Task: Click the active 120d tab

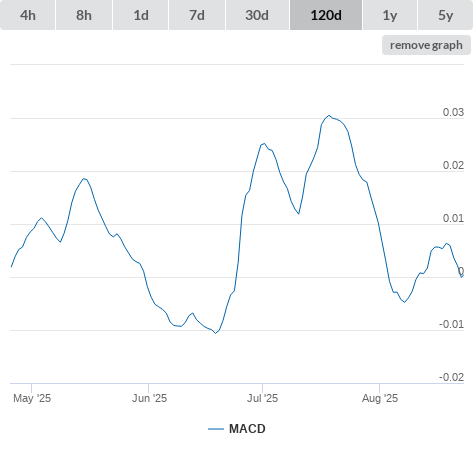Action: 326,15
